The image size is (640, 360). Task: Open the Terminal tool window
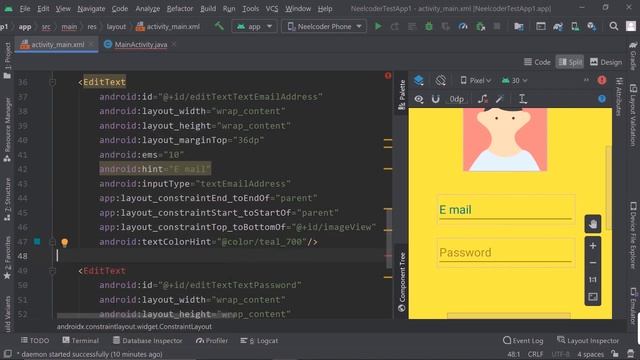(80, 340)
